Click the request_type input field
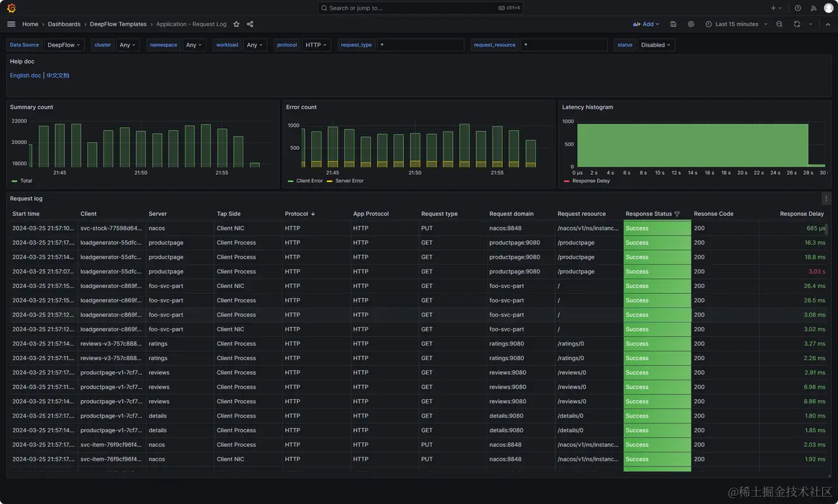Screen dimensions: 838x504 [x=420, y=45]
